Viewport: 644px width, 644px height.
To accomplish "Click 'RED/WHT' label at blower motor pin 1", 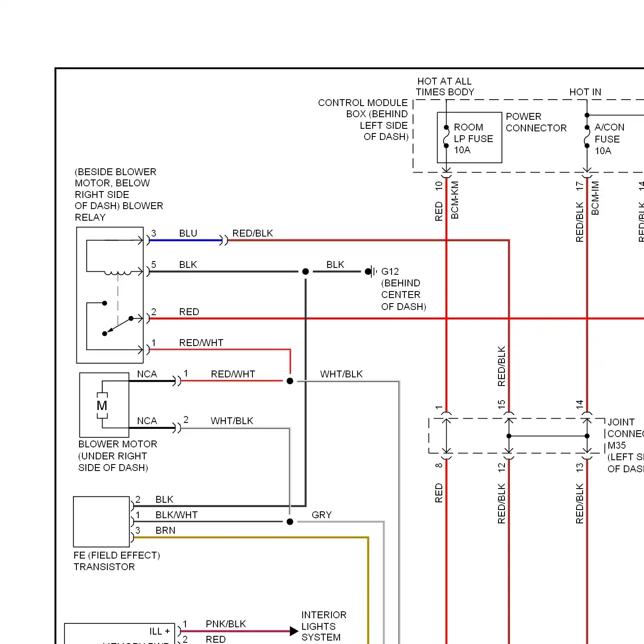I will [233, 374].
